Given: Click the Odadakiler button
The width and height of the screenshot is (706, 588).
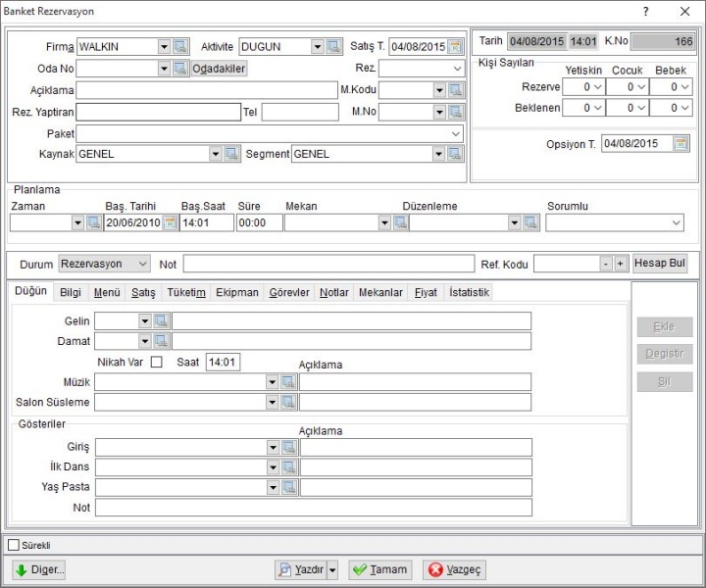Looking at the screenshot, I should (x=219, y=69).
